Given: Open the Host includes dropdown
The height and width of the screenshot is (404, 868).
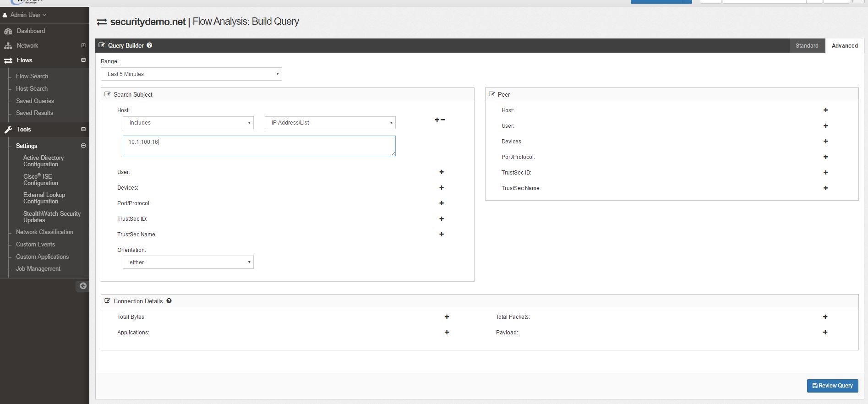Looking at the screenshot, I should point(188,123).
